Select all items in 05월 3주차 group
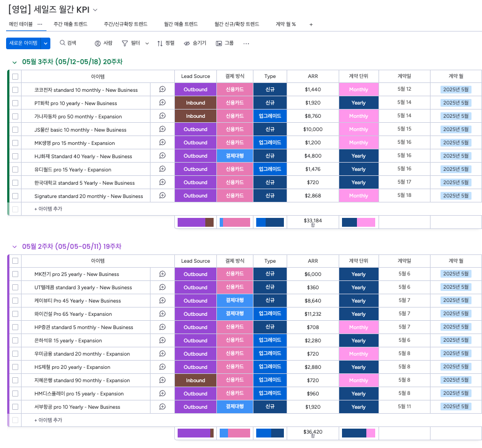The height and width of the screenshot is (448, 482). (15, 76)
